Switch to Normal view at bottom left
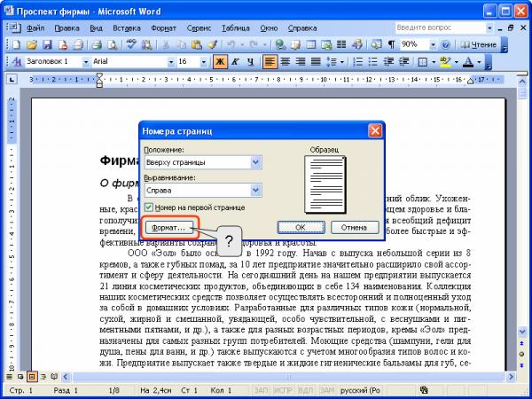 [x=10, y=377]
